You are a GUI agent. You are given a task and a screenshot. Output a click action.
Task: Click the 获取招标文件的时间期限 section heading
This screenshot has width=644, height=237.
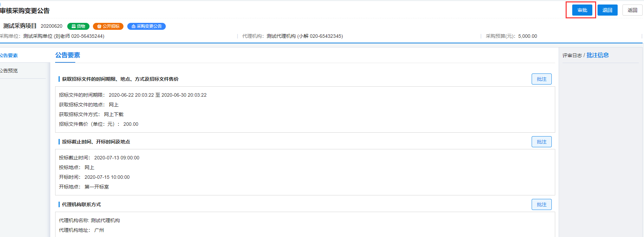pos(120,79)
